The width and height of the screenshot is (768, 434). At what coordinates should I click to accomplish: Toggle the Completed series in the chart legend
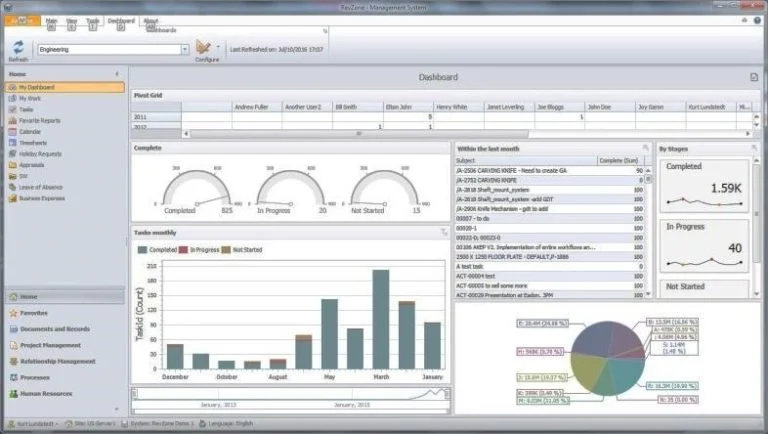(160, 249)
